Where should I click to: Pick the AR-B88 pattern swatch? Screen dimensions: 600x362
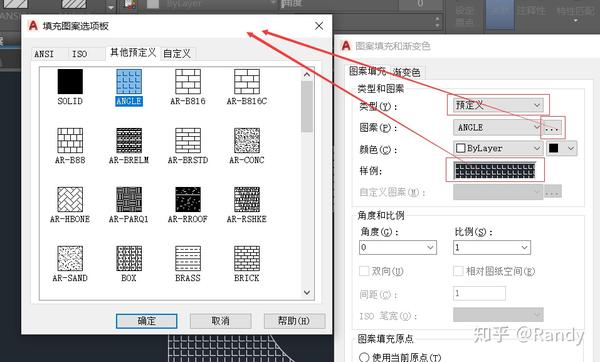[70, 140]
